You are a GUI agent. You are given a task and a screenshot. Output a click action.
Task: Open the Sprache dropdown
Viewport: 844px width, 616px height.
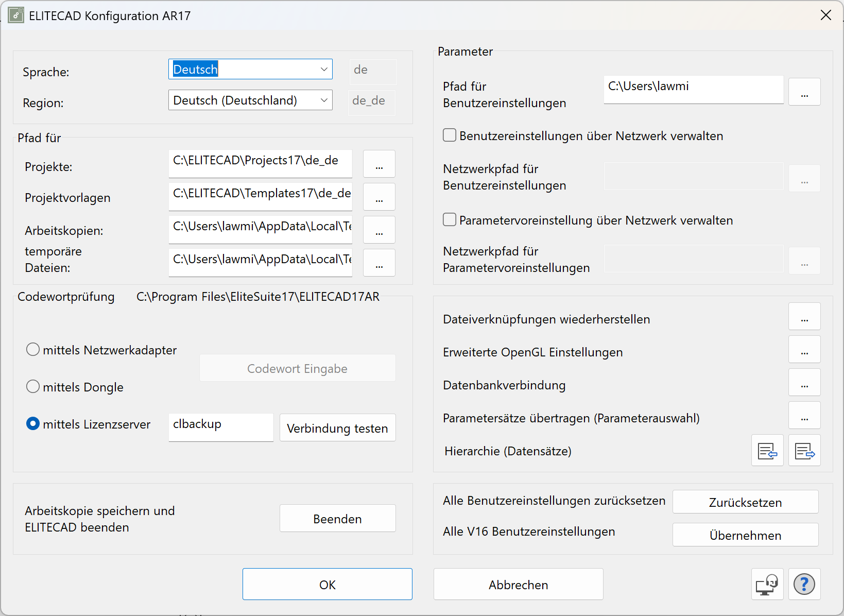[323, 69]
